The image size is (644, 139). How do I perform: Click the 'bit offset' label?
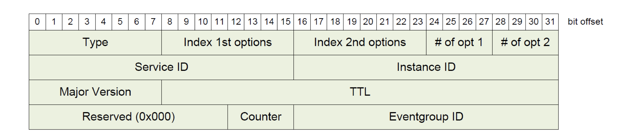pos(585,22)
